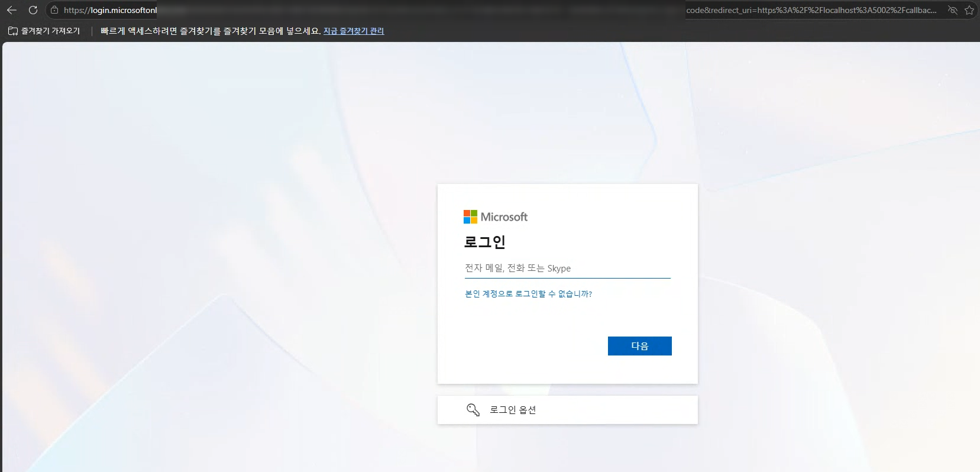The height and width of the screenshot is (472, 980).
Task: Click the key icon beside 로그인 옵션
Action: pos(473,410)
